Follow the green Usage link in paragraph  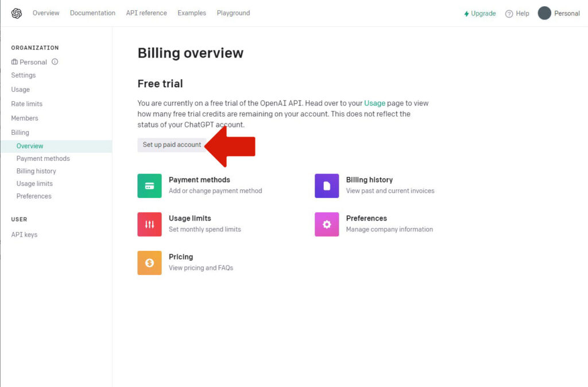pos(374,103)
